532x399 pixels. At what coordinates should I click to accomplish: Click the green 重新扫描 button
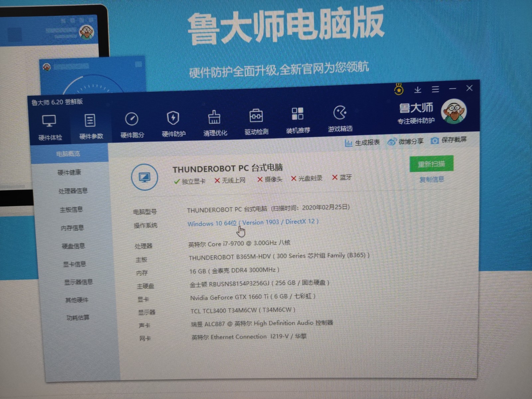[431, 164]
